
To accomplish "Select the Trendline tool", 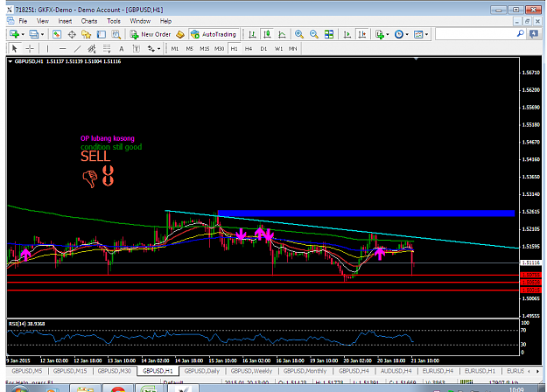I will click(77, 49).
